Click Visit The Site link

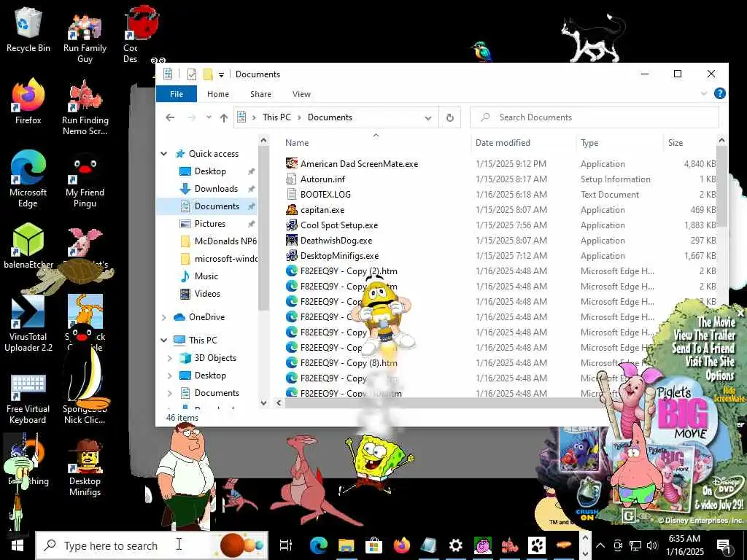pos(710,362)
